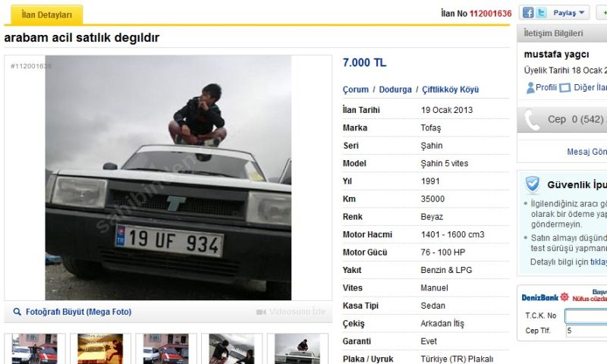Click the Güvenlik İpuçları shield icon

[533, 184]
